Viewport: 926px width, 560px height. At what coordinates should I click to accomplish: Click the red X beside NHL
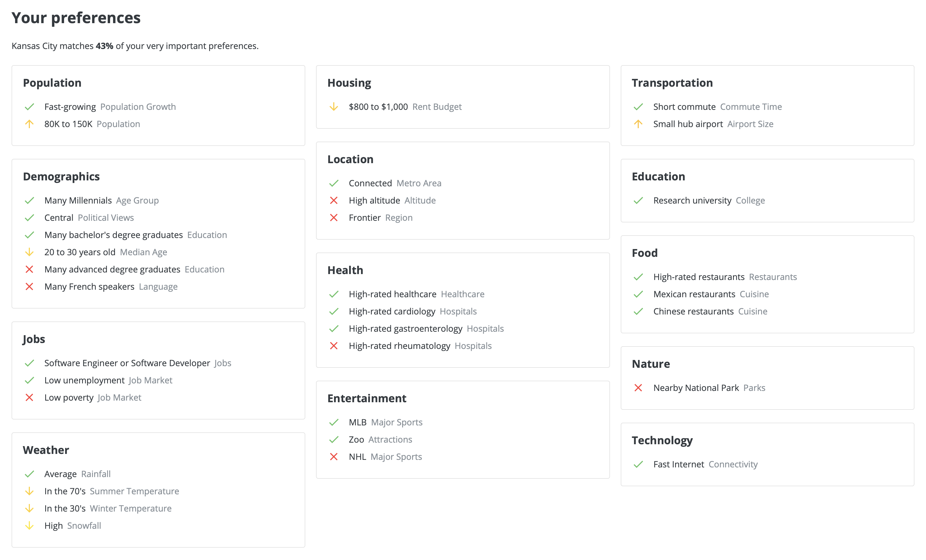coord(334,457)
